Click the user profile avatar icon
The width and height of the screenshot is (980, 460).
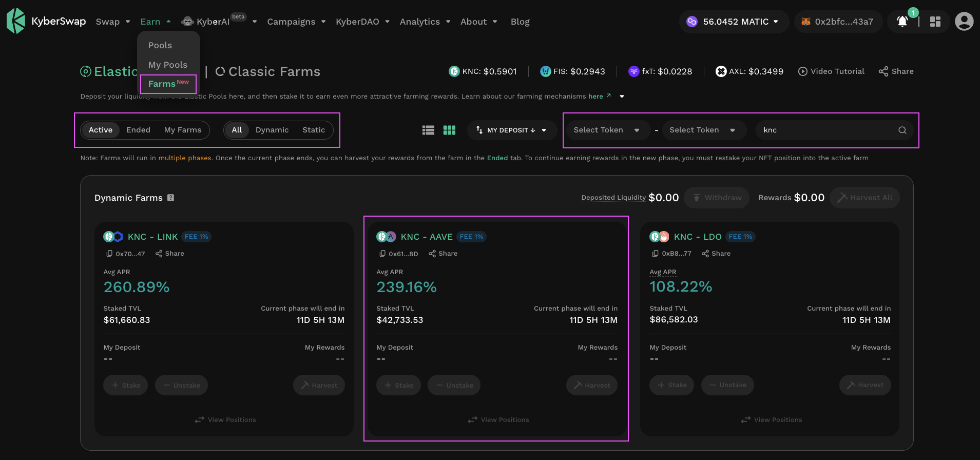pos(964,22)
